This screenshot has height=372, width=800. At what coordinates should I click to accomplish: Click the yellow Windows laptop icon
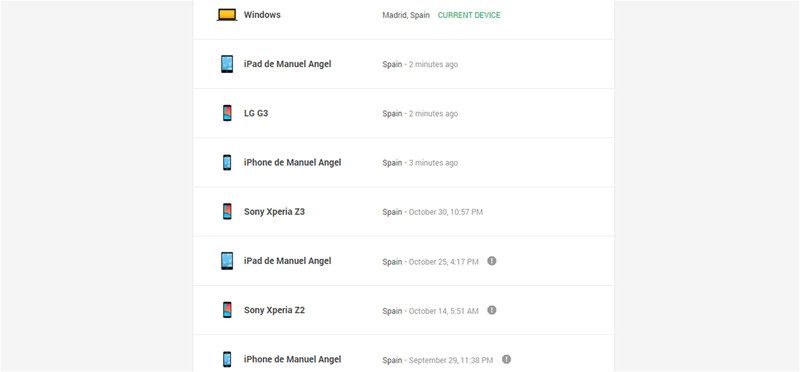tap(227, 15)
